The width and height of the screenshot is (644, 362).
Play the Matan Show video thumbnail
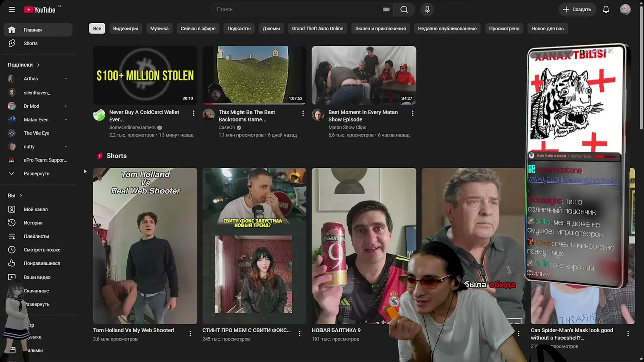coord(364,75)
